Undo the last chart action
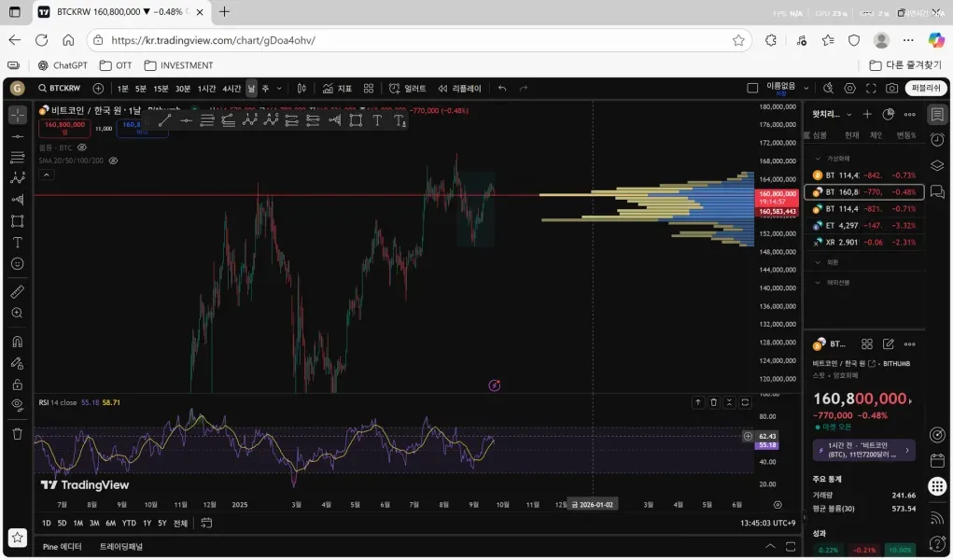The height and width of the screenshot is (560, 953). point(502,88)
